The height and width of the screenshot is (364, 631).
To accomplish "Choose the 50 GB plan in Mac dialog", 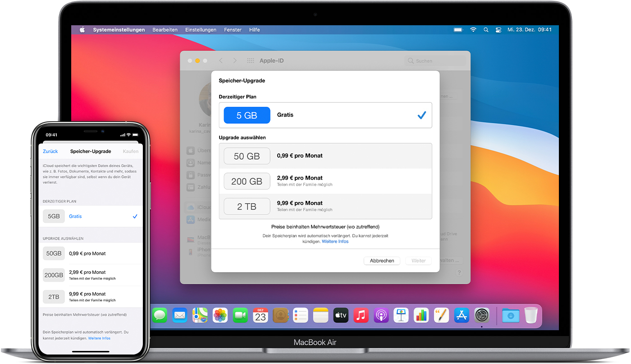I will click(x=325, y=156).
